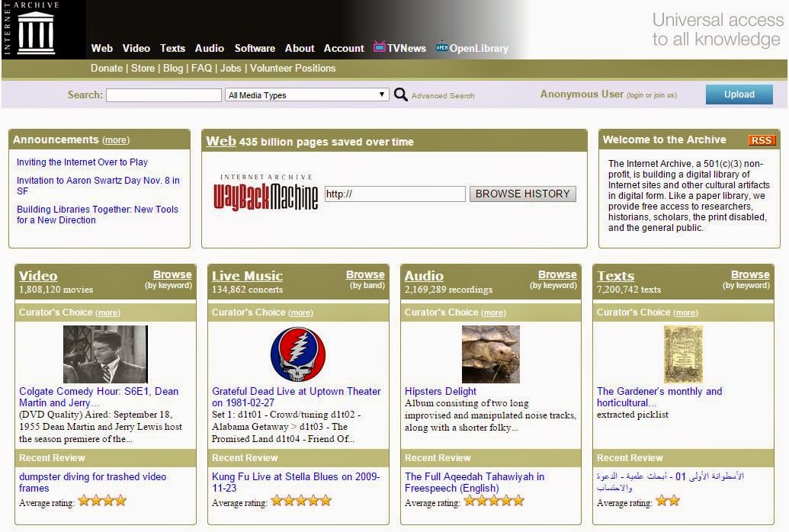This screenshot has width=789, height=532.
Task: Click the Wayback Machine URL field
Action: click(x=395, y=194)
